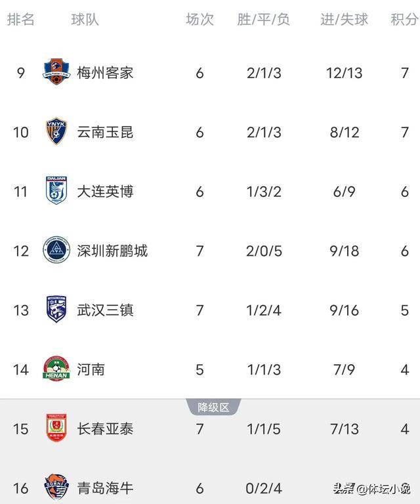The height and width of the screenshot is (504, 420).
Task: Tap the 降级区 relegation zone label
Action: tap(213, 408)
